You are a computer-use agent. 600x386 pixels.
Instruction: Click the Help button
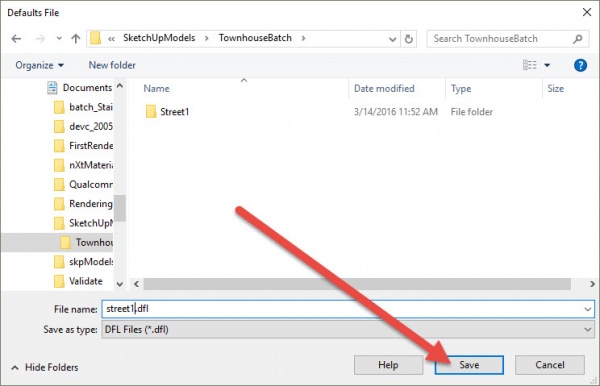(x=388, y=365)
